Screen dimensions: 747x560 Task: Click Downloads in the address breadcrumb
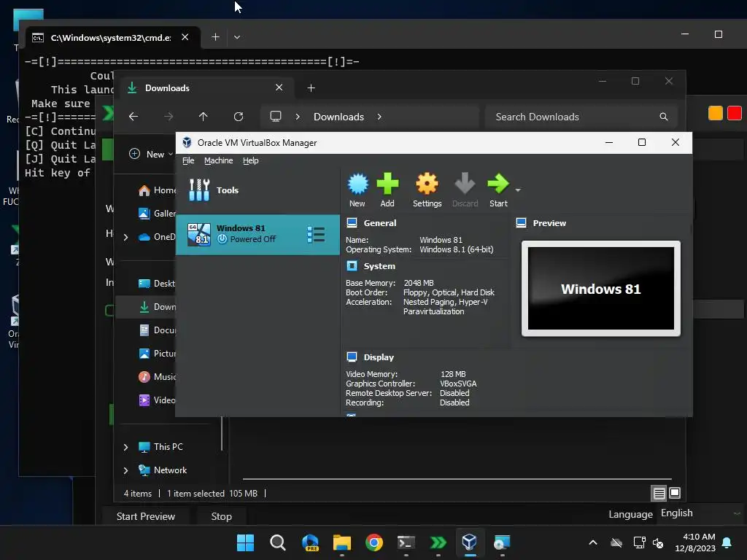pos(338,117)
